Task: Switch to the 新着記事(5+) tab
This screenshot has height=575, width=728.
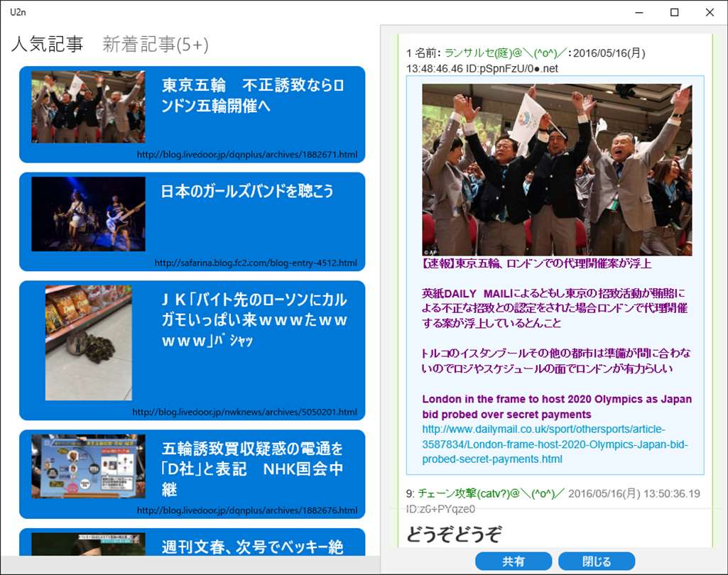Action: pos(156,44)
